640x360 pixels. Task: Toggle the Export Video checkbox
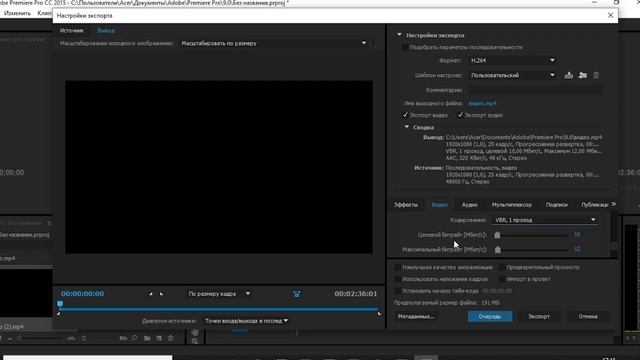click(405, 115)
